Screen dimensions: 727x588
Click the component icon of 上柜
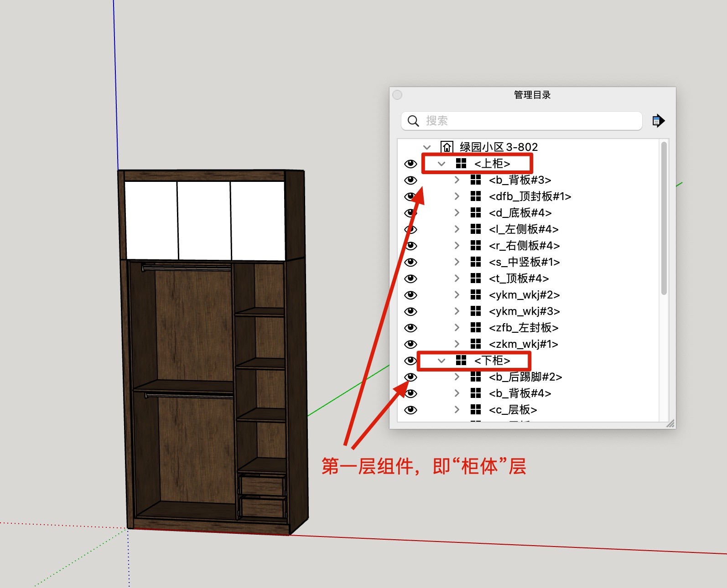(x=461, y=163)
